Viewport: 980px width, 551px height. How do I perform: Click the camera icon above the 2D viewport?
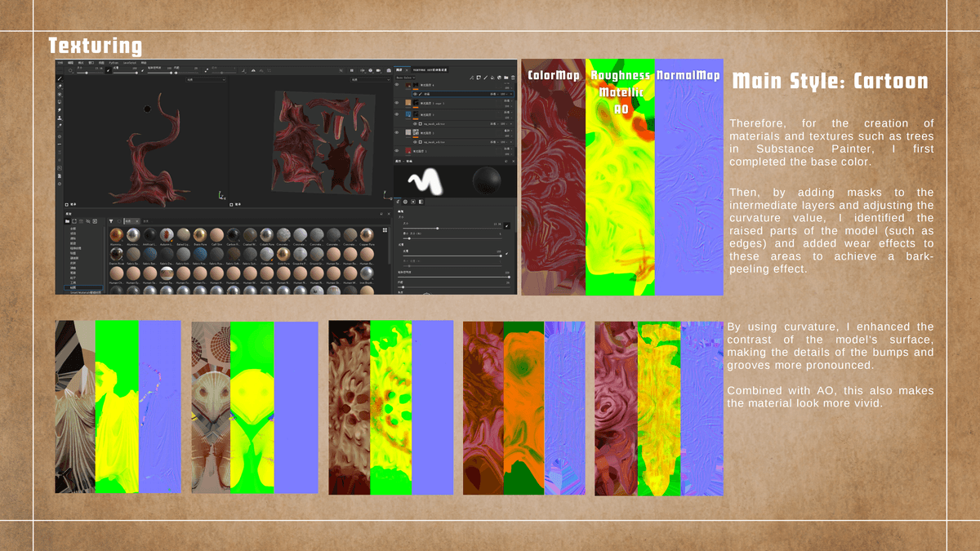(379, 70)
